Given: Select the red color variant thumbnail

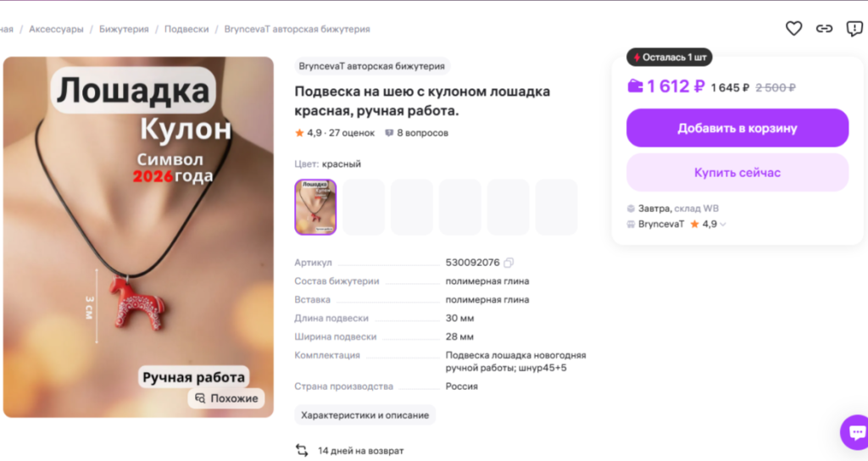Looking at the screenshot, I should tap(315, 207).
